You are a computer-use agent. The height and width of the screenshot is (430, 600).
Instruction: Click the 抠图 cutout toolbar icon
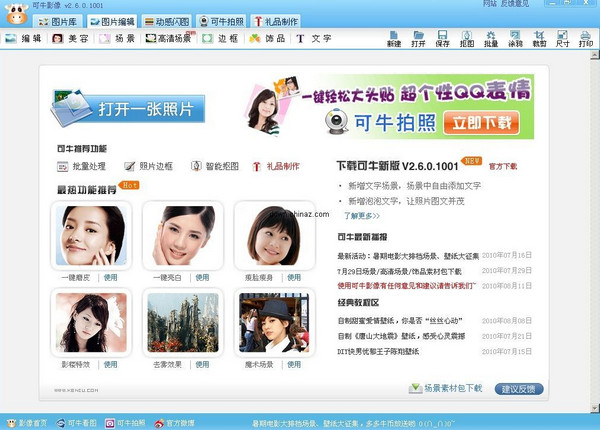(x=467, y=39)
